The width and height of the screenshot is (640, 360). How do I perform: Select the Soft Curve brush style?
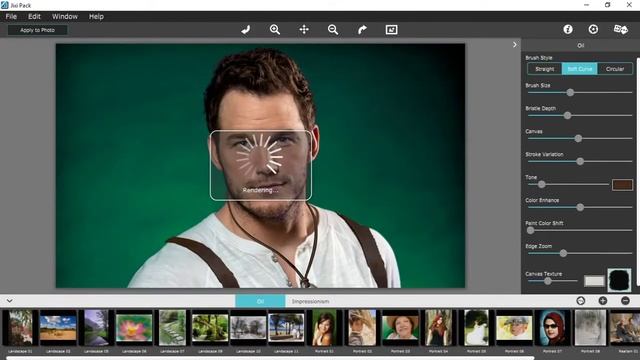click(580, 69)
